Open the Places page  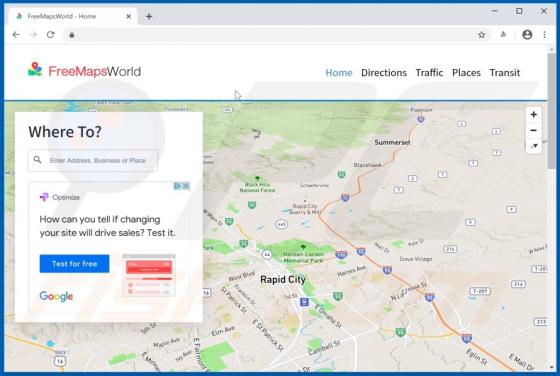(x=466, y=73)
